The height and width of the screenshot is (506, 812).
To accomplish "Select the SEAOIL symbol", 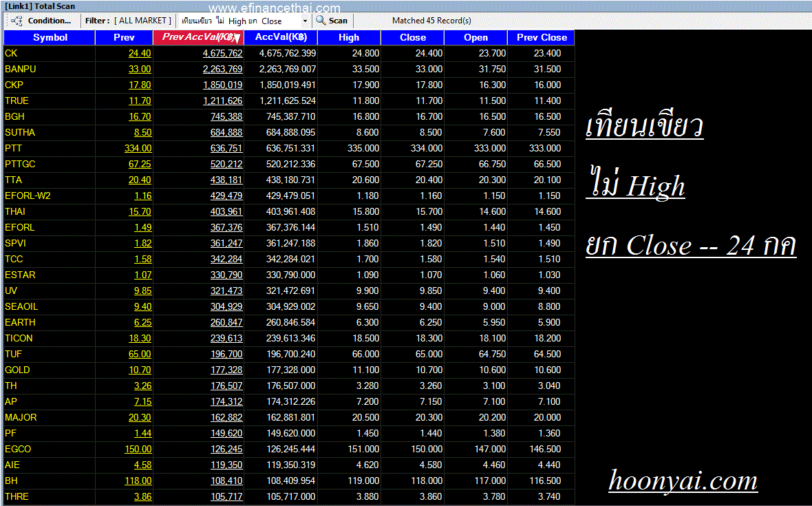I will coord(21,306).
